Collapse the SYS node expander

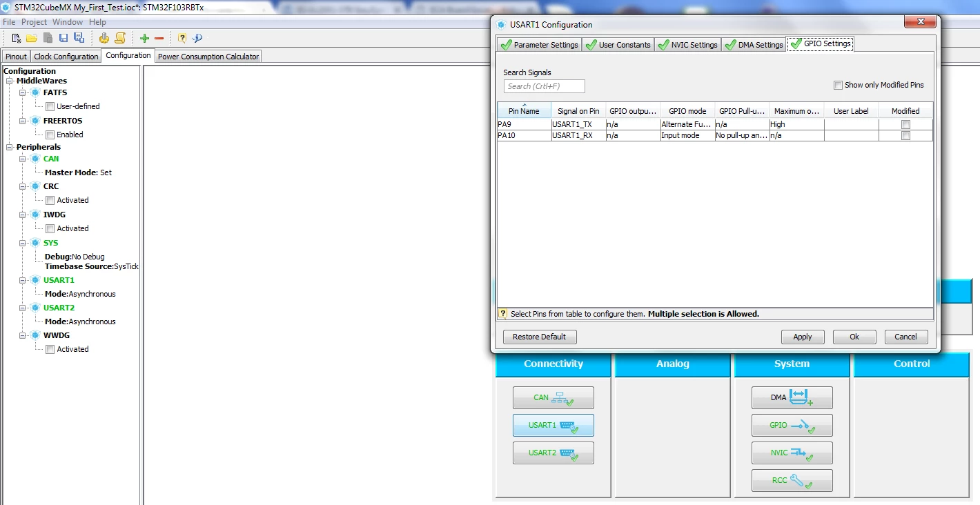click(x=23, y=243)
